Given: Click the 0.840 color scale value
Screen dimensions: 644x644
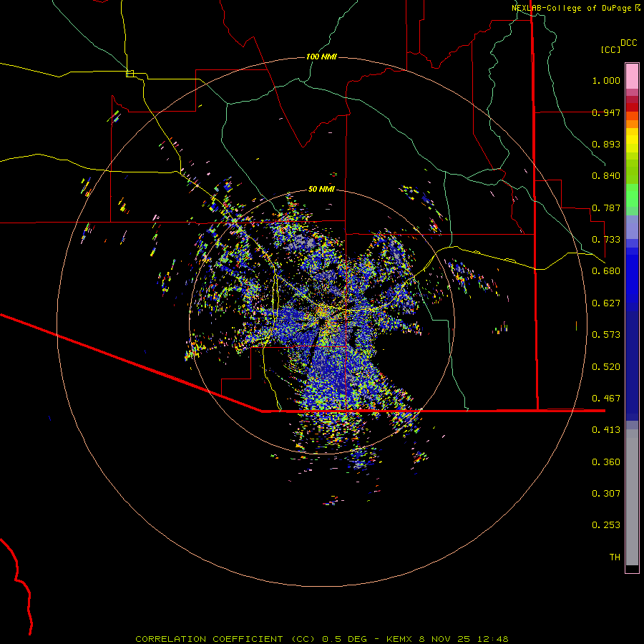Looking at the screenshot, I should click(x=606, y=176).
